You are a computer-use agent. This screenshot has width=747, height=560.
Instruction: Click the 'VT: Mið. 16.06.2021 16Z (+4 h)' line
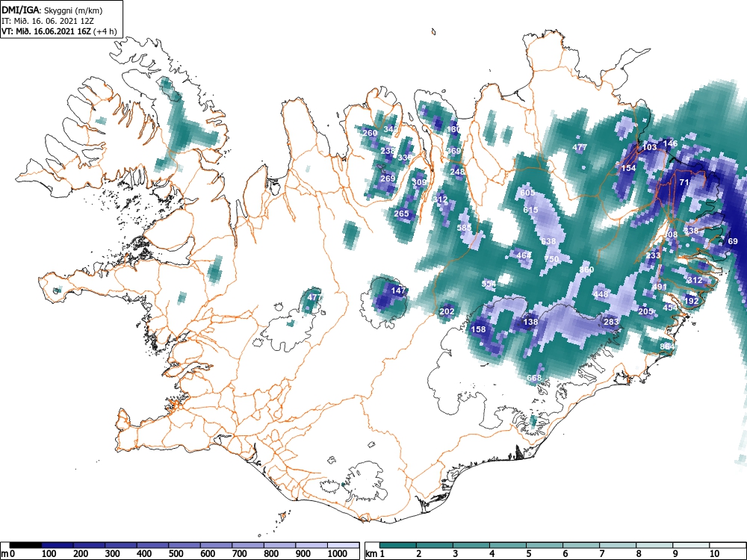pyautogui.click(x=58, y=31)
